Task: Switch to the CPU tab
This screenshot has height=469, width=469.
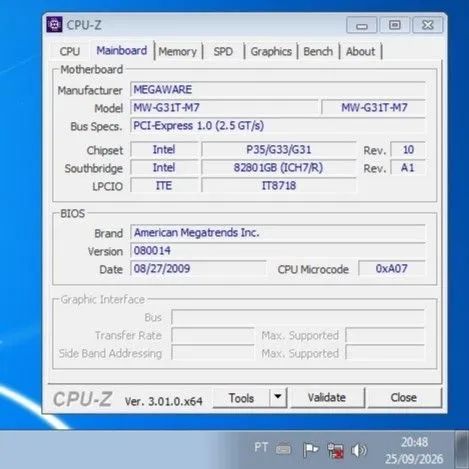Action: click(x=70, y=51)
